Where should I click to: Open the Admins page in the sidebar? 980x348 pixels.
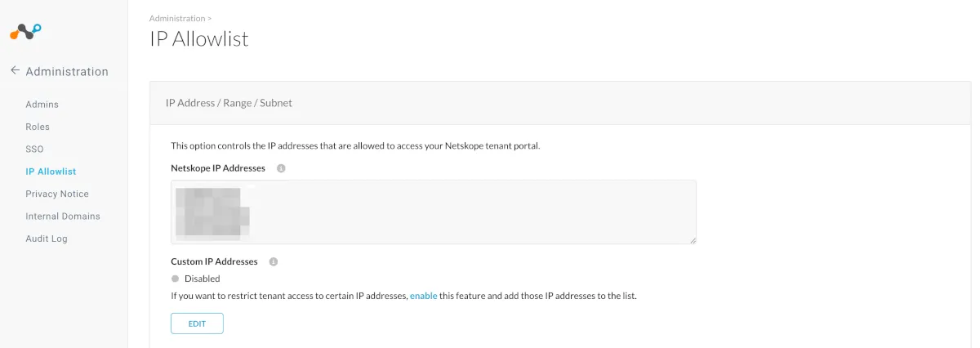coord(42,105)
